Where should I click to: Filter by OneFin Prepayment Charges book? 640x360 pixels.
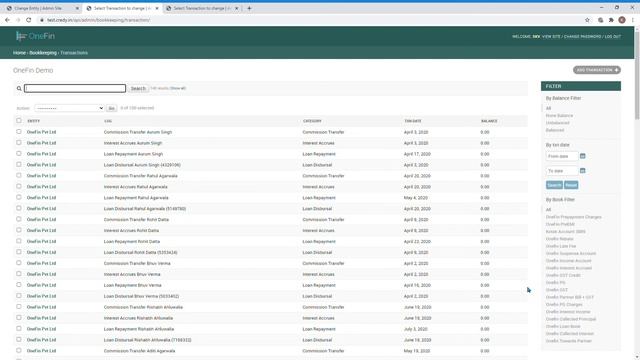[573, 217]
